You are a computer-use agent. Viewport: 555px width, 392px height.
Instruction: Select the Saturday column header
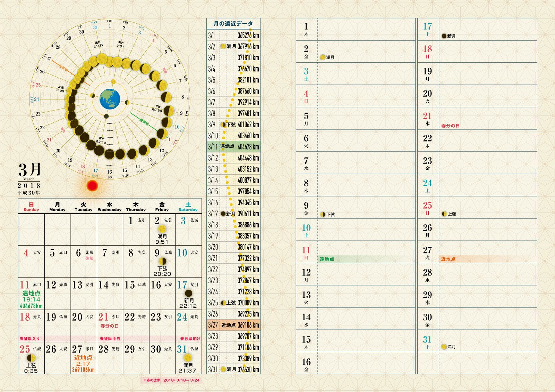point(188,207)
